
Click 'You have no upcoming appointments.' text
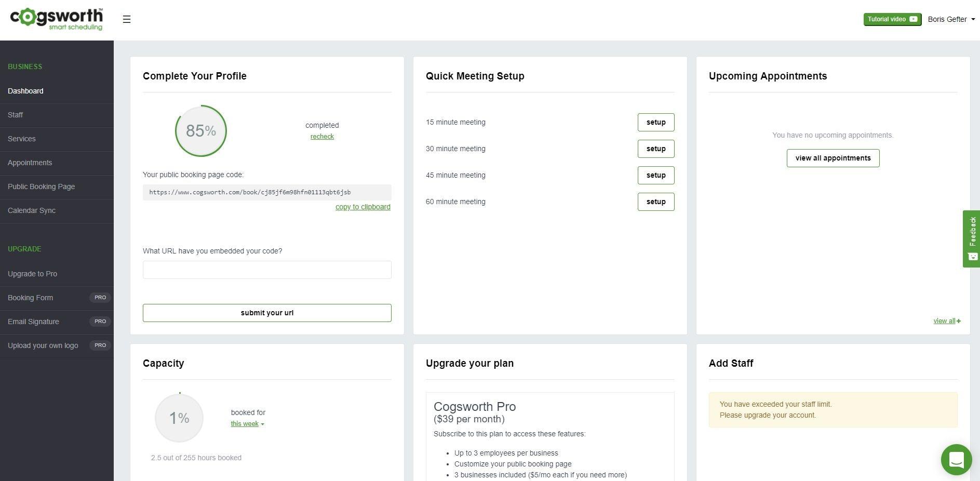click(833, 135)
